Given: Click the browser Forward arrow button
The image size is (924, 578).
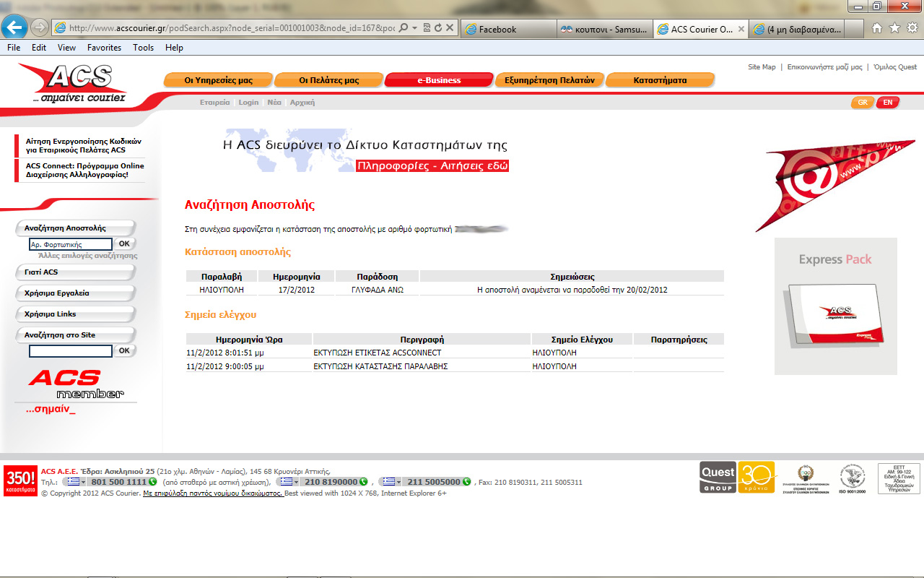Looking at the screenshot, I should tap(40, 27).
